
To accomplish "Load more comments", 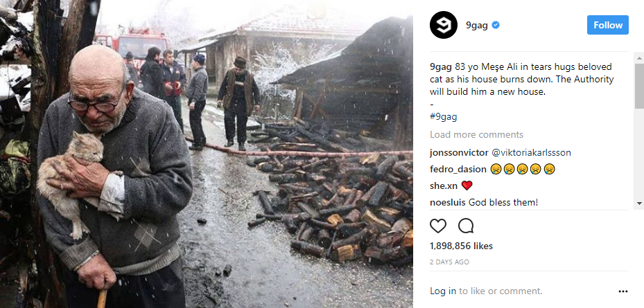I will (476, 134).
